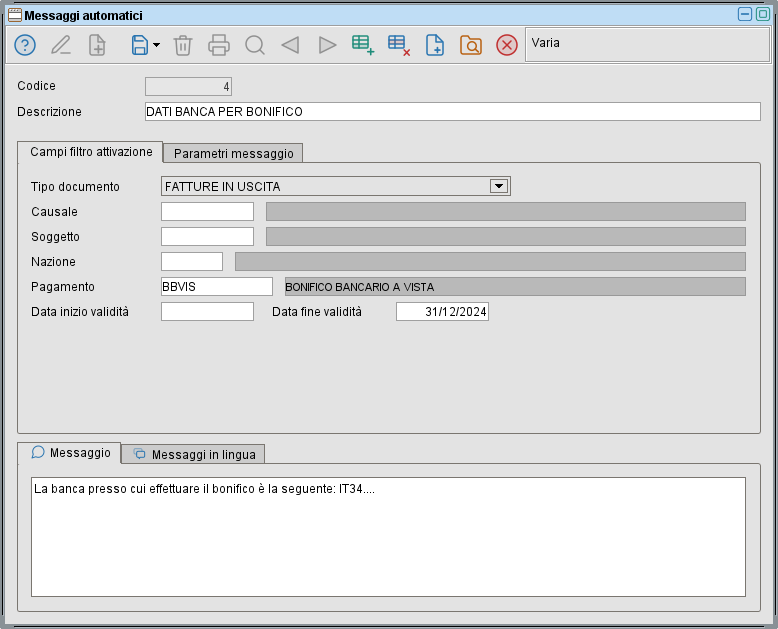The width and height of the screenshot is (778, 629).
Task: Remove table row with red x icon
Action: pyautogui.click(x=399, y=45)
